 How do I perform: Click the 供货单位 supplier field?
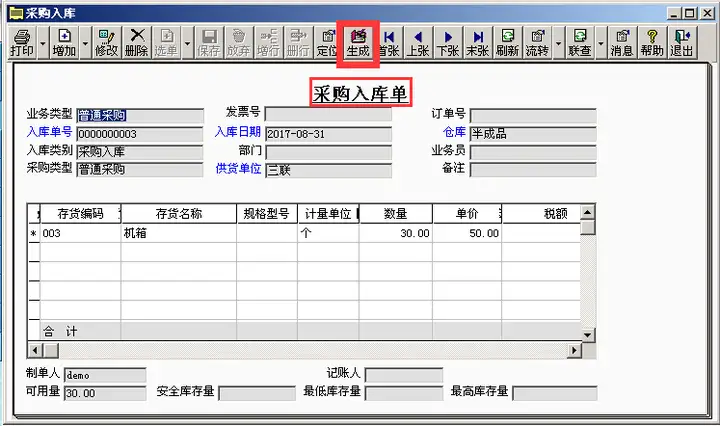point(328,170)
